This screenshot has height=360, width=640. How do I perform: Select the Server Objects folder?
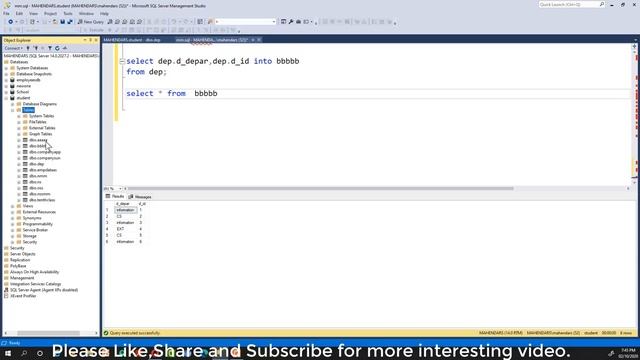[x=22, y=254]
